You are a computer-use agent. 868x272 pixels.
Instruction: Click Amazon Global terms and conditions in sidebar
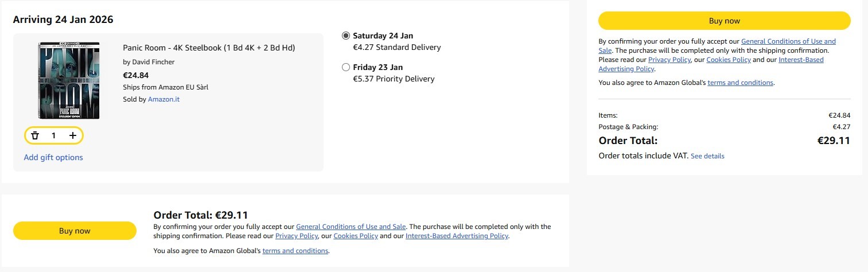(x=740, y=83)
